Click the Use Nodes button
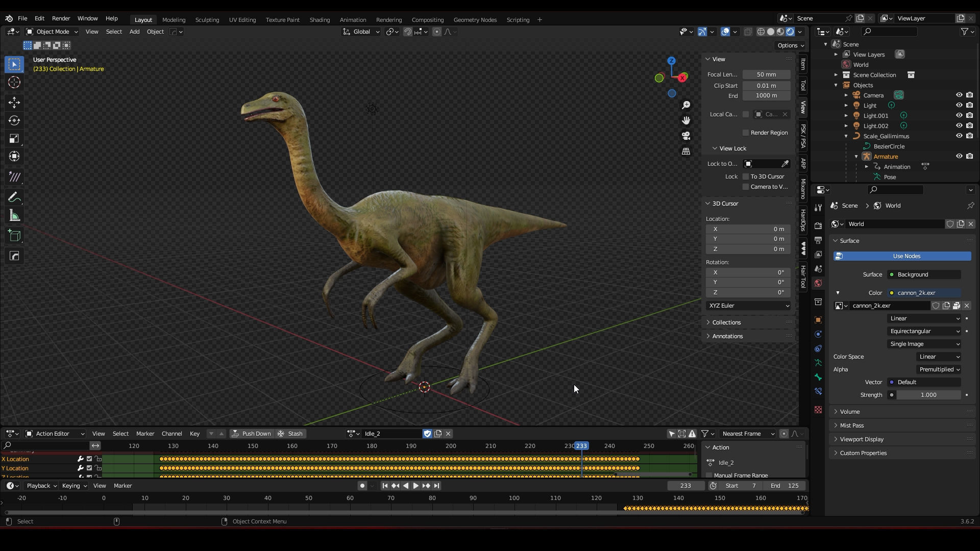980x551 pixels. [x=902, y=256]
